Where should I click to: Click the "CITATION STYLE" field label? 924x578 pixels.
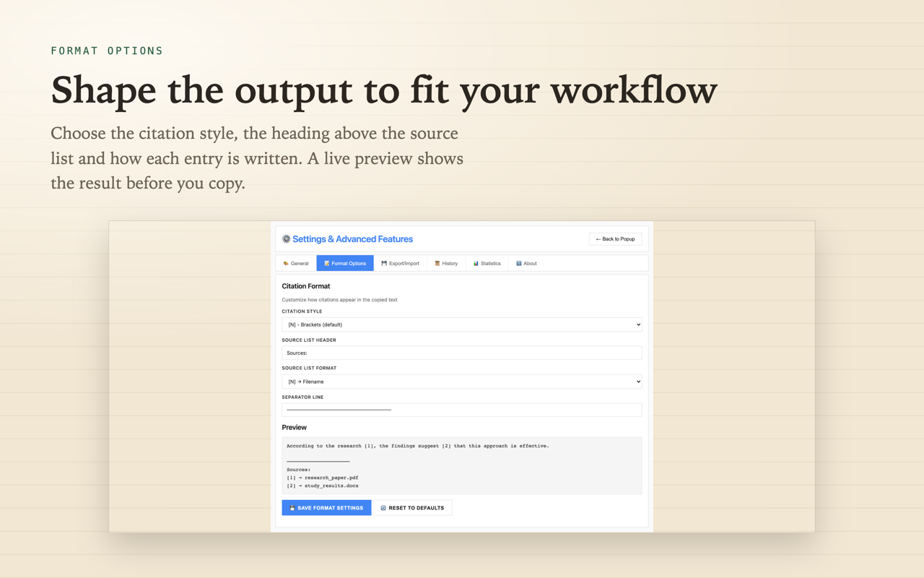click(x=302, y=311)
